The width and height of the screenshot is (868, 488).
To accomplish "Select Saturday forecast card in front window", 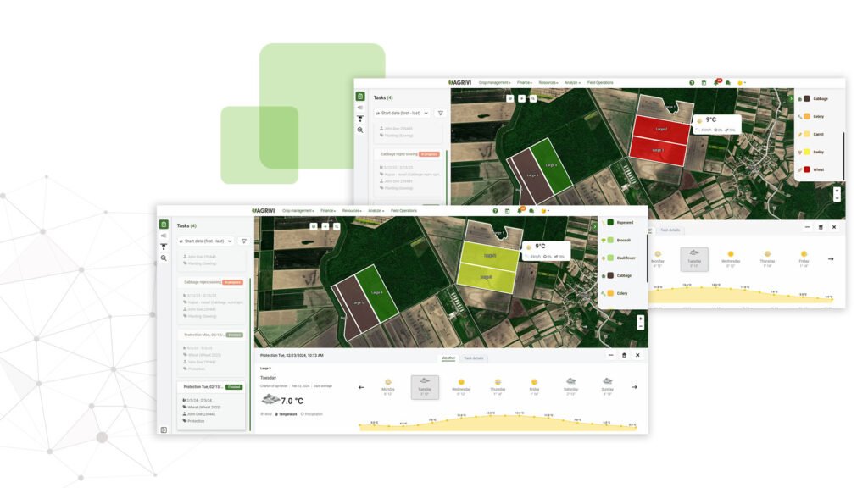I will point(570,386).
